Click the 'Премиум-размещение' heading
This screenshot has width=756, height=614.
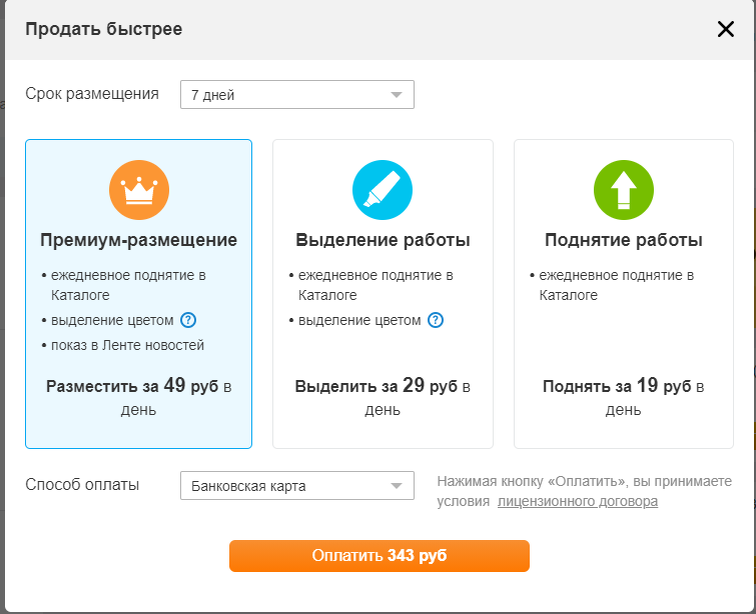tap(139, 240)
